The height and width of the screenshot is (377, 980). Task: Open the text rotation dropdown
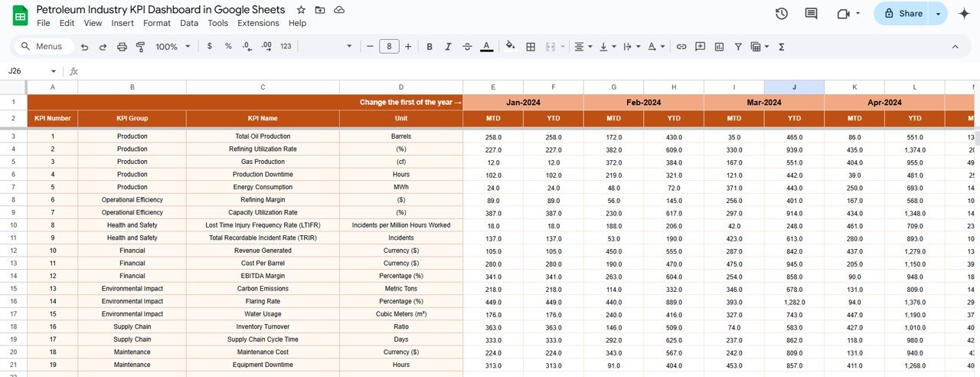(656, 47)
